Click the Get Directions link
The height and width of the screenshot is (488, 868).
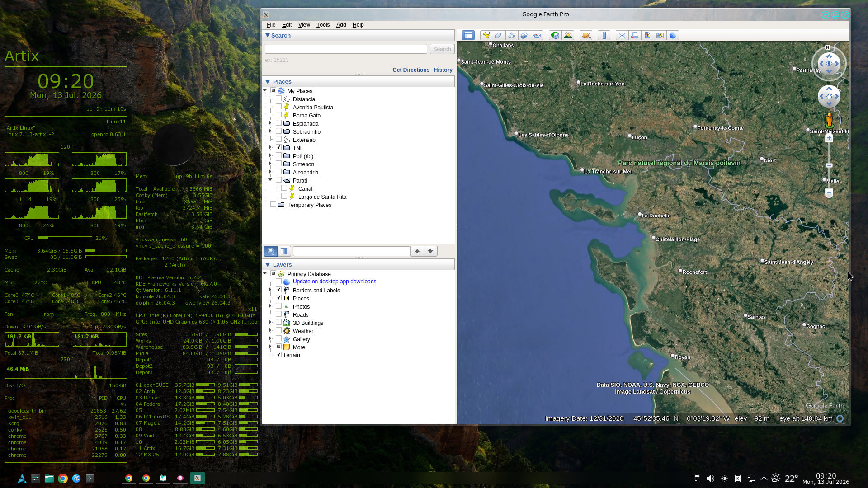point(411,70)
